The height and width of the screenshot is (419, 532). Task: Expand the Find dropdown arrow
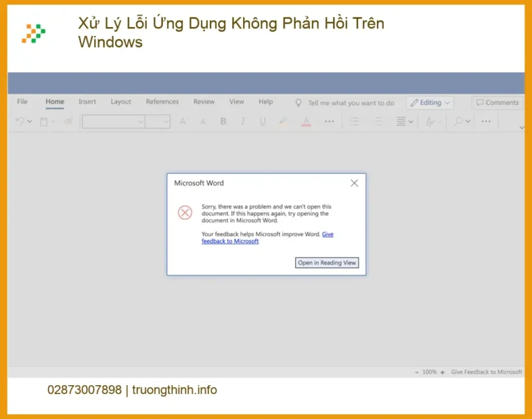468,121
